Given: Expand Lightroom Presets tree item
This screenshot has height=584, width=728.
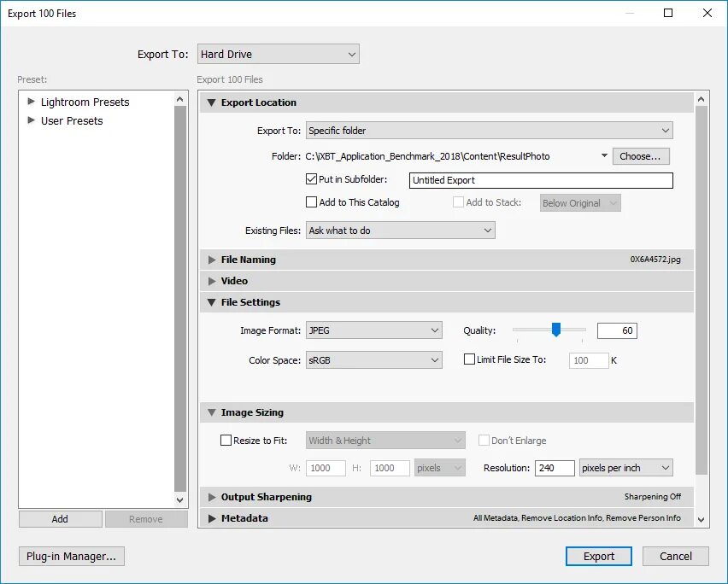Looking at the screenshot, I should click(31, 101).
